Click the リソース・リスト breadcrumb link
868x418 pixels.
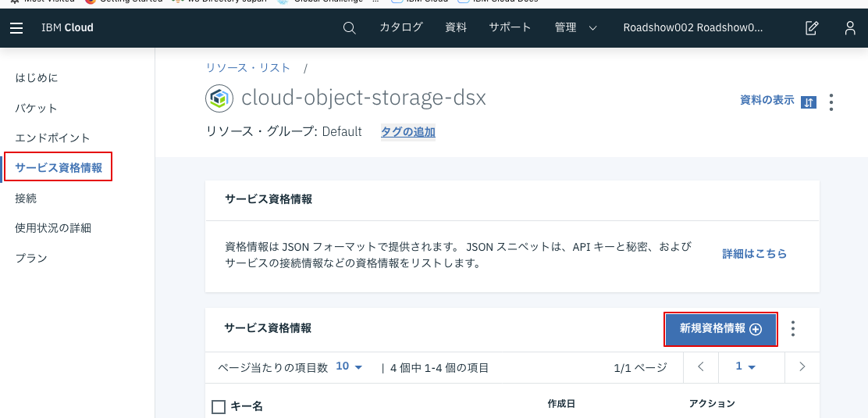[x=248, y=68]
